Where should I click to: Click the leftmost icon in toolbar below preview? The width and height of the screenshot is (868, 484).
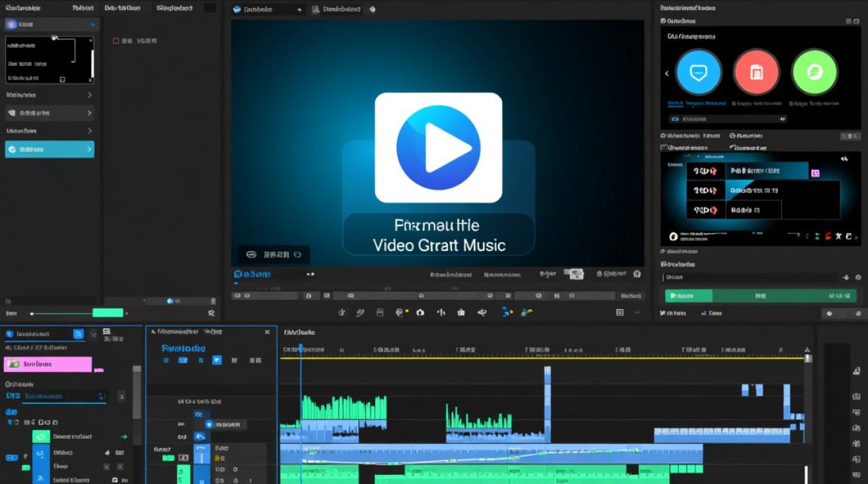pos(342,312)
